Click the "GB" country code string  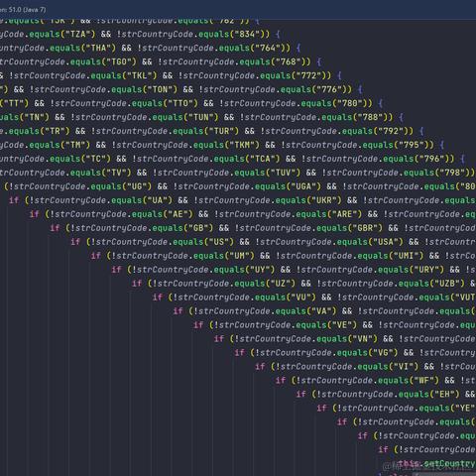coord(198,228)
